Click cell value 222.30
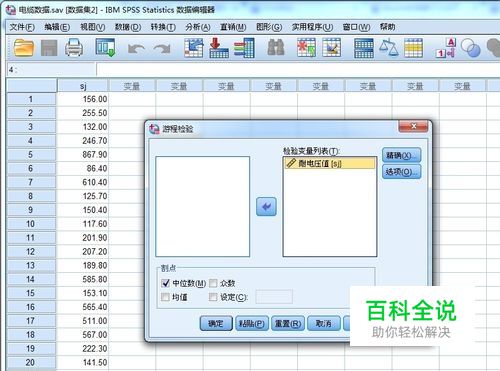The width and height of the screenshot is (500, 371). [83, 349]
